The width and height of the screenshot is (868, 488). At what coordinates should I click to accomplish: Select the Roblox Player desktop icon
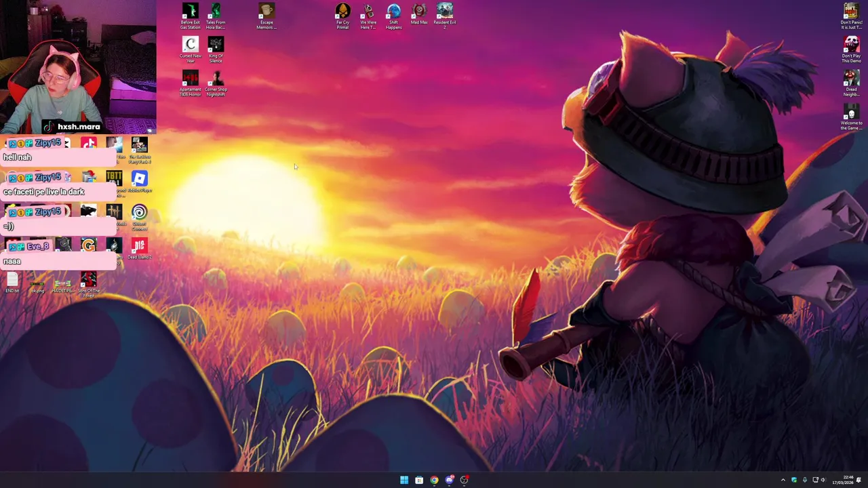[139, 183]
